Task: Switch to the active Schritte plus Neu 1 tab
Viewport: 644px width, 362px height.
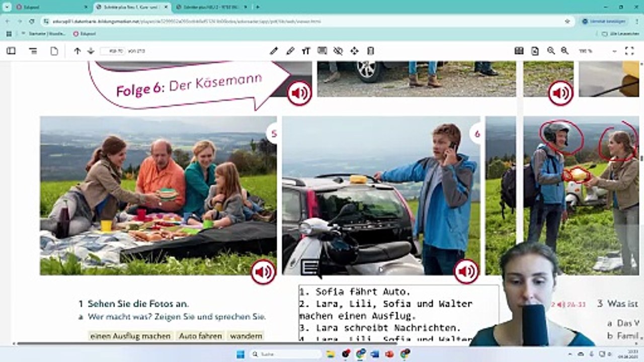Action: tap(131, 7)
